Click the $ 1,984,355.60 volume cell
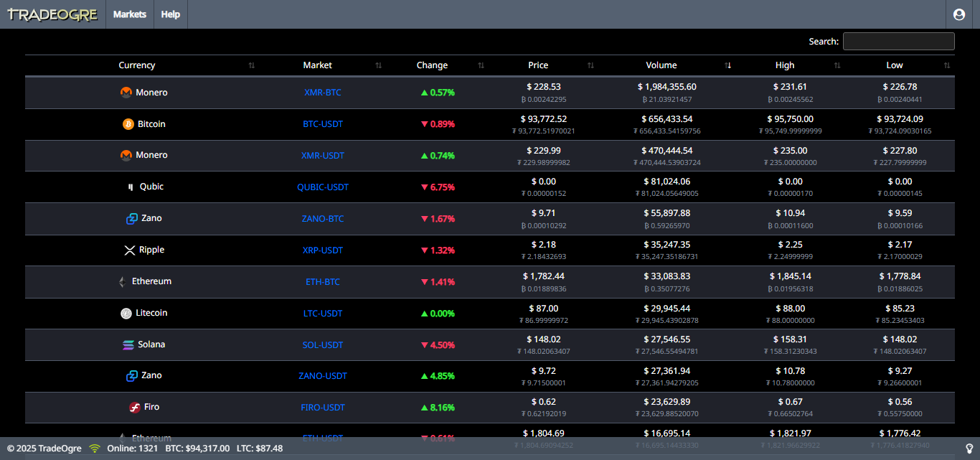The width and height of the screenshot is (980, 460). tap(667, 87)
